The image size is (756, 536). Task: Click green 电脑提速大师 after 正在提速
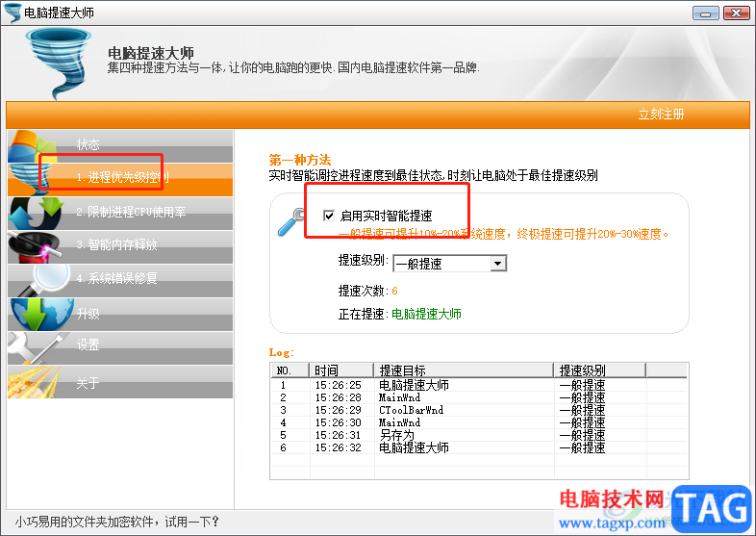click(426, 314)
